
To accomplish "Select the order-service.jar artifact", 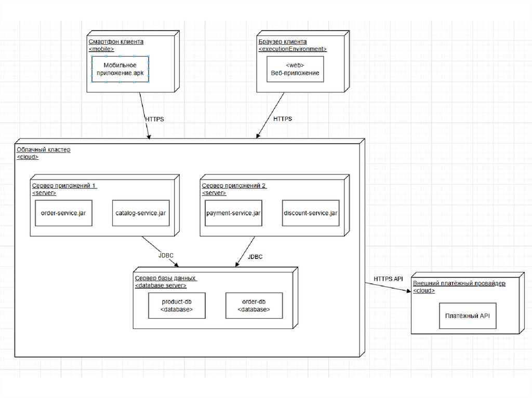I will (63, 213).
